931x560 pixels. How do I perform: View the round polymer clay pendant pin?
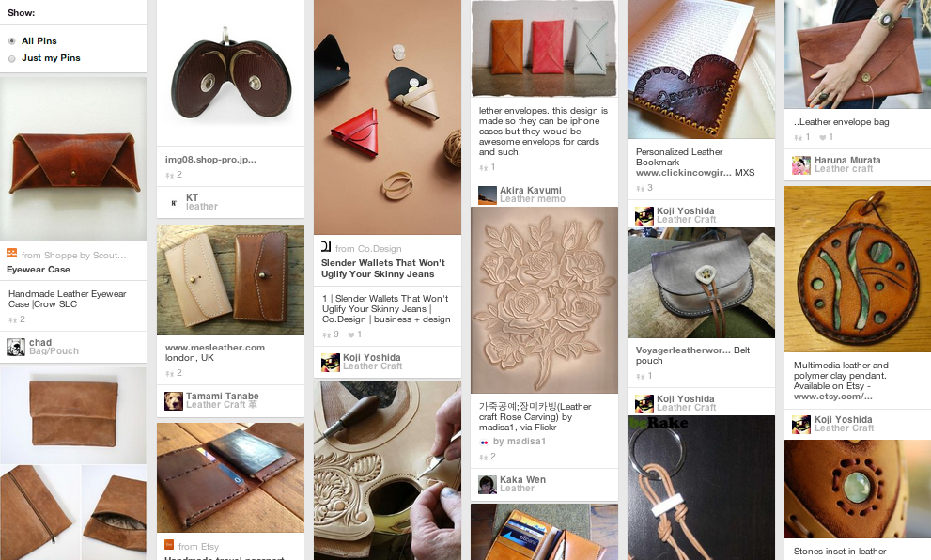(x=857, y=269)
